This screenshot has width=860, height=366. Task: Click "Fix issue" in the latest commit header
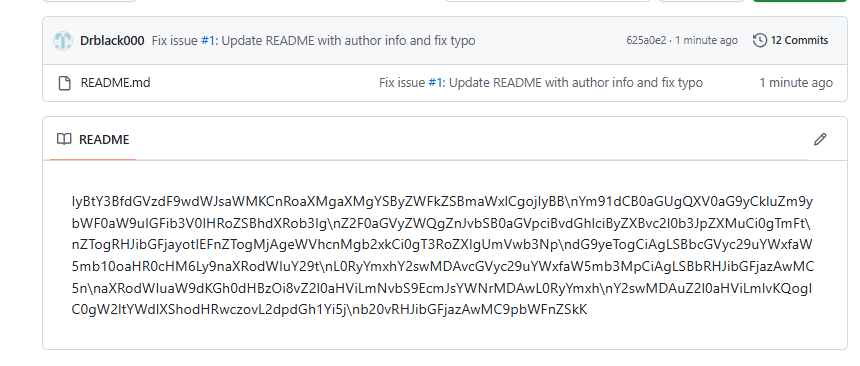pos(175,41)
